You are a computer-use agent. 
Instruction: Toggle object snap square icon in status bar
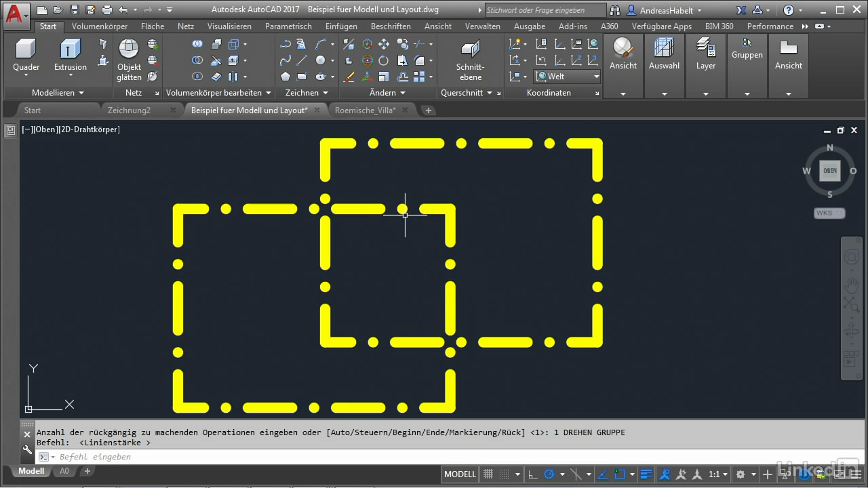pos(619,474)
